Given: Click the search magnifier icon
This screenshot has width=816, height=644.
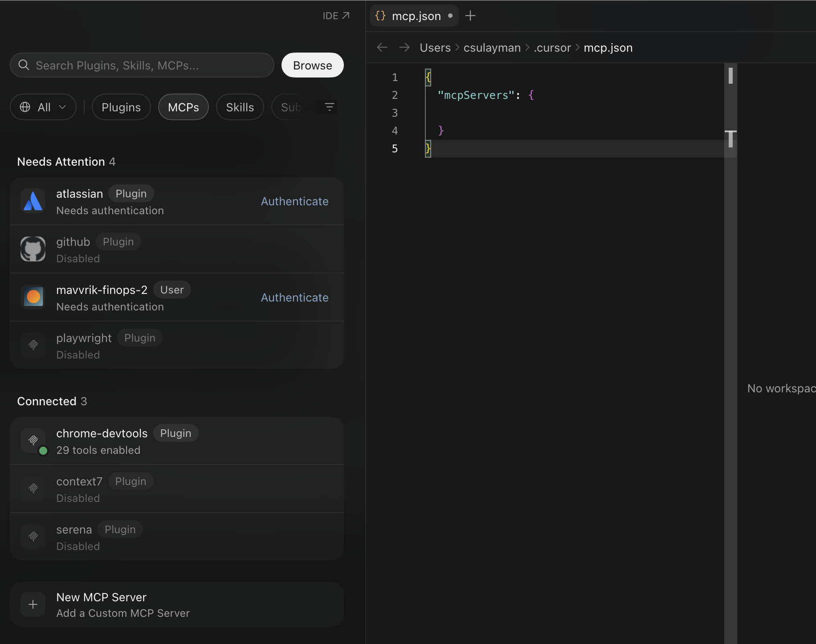Looking at the screenshot, I should tap(24, 65).
